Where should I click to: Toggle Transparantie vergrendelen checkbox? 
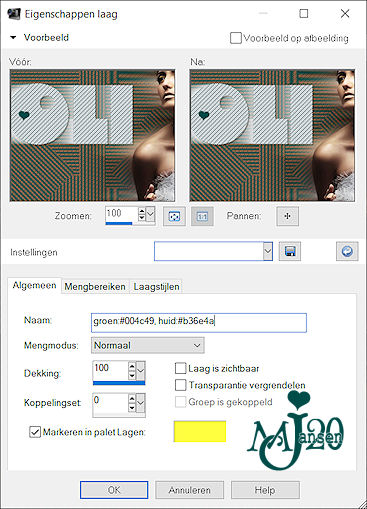180,385
